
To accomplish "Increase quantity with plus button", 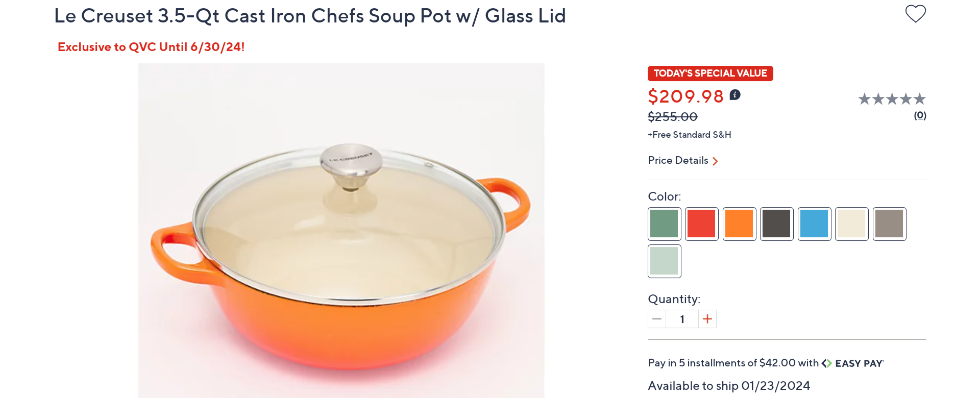I will (707, 319).
